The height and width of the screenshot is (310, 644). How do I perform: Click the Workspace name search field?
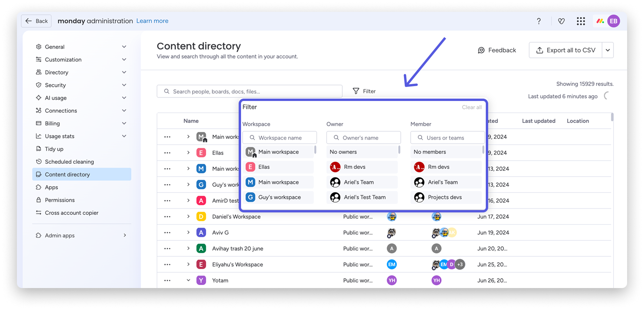click(x=280, y=138)
